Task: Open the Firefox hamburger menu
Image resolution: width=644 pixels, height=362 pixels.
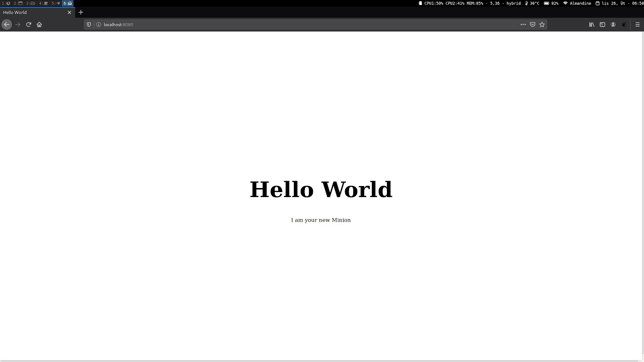Action: [x=637, y=24]
